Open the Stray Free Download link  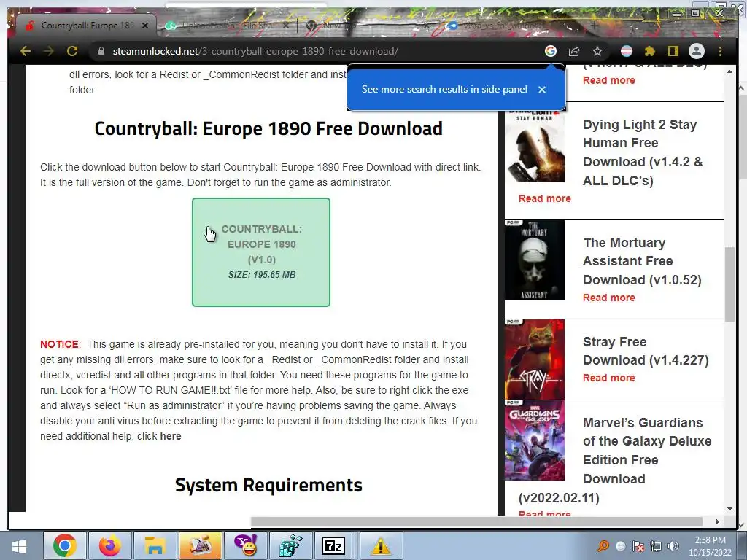(646, 351)
